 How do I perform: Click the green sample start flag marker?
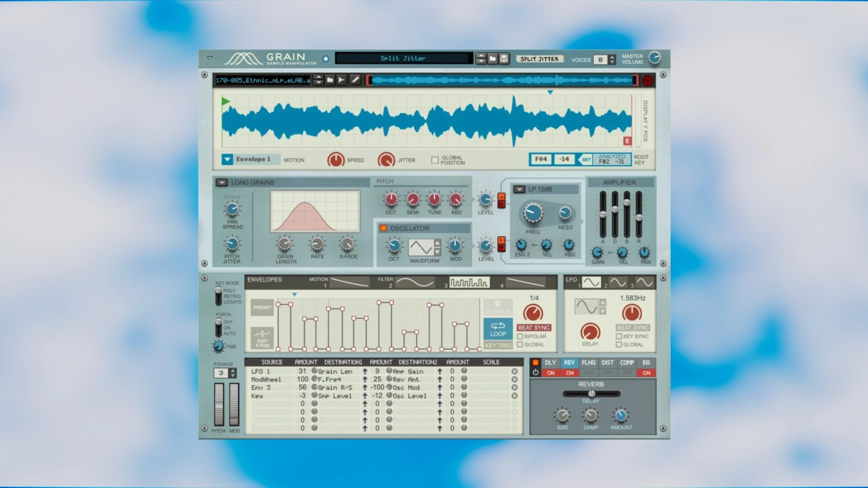(226, 101)
